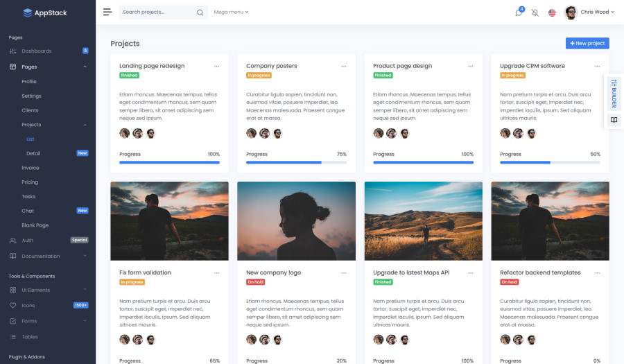Click the Company posters progress bar
The width and height of the screenshot is (624, 364).
coord(296,162)
